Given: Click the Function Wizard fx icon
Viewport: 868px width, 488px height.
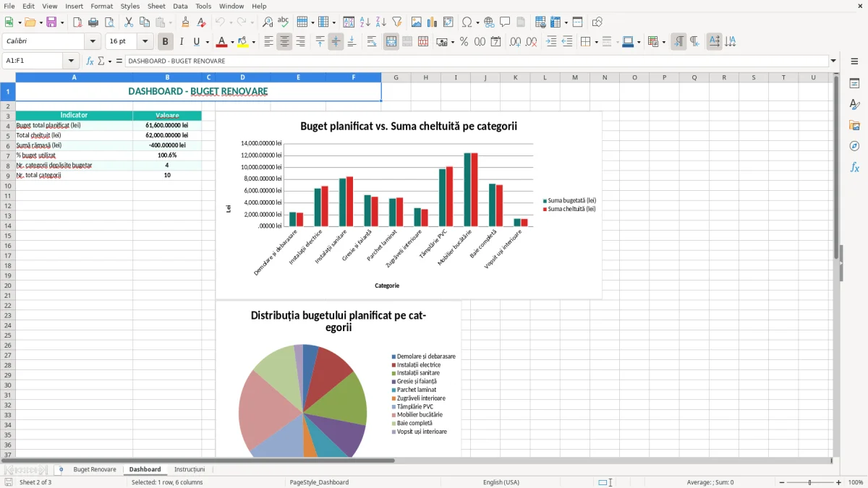Looking at the screenshot, I should point(90,61).
